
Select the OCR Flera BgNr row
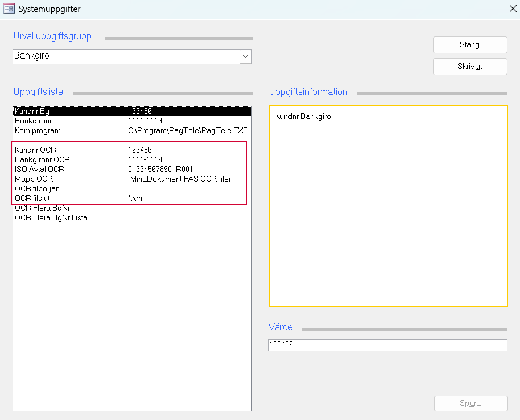(133, 208)
